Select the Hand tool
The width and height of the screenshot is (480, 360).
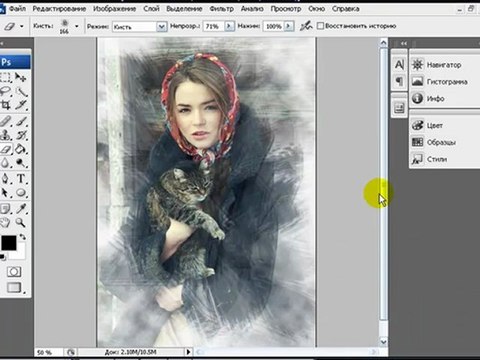point(6,222)
